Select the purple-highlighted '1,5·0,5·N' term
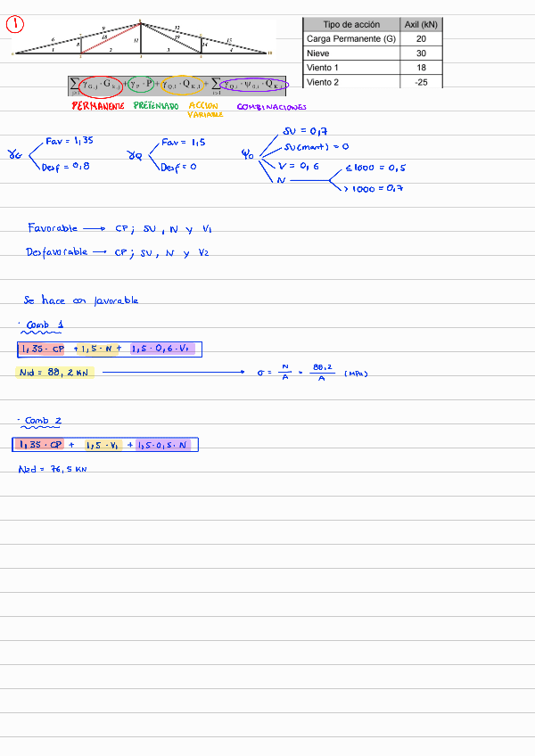This screenshot has height=756, width=535. click(163, 445)
